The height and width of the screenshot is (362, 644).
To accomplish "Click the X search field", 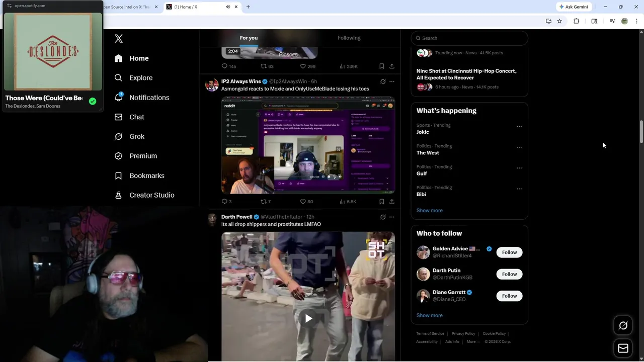I will pyautogui.click(x=469, y=38).
